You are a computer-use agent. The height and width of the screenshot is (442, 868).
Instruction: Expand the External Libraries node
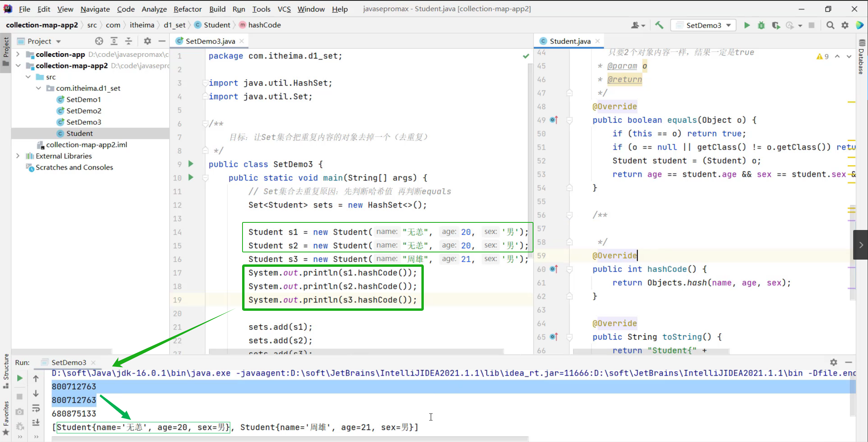coord(18,156)
